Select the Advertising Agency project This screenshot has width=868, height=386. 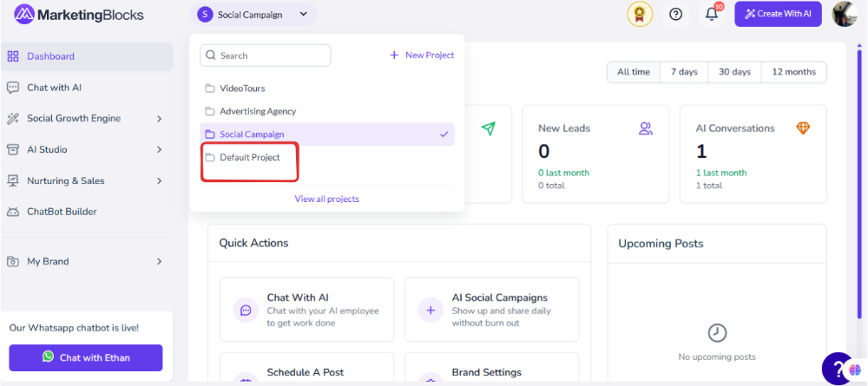click(327, 111)
